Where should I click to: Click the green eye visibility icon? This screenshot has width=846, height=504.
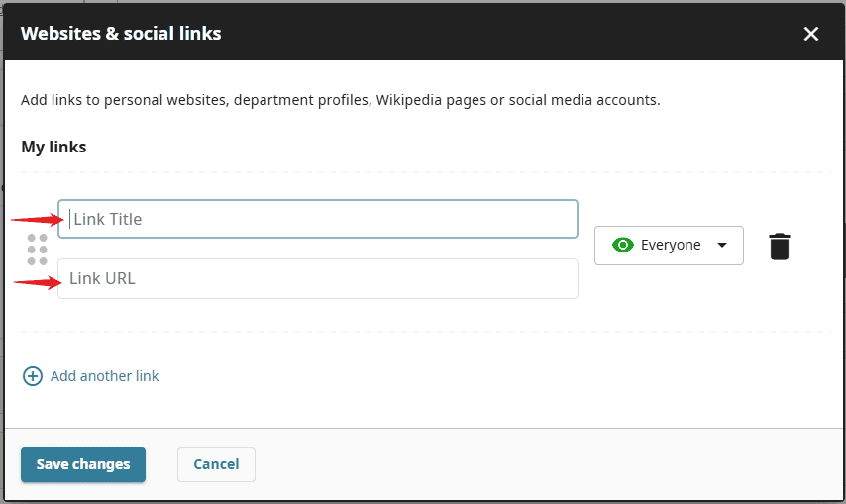point(622,245)
